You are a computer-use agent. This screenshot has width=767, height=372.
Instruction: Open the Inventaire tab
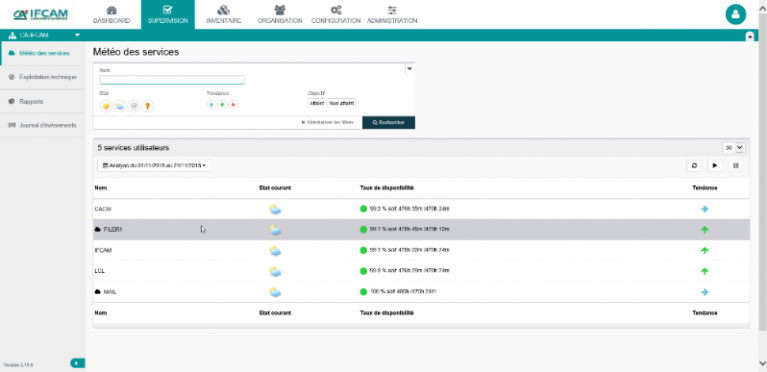point(224,15)
